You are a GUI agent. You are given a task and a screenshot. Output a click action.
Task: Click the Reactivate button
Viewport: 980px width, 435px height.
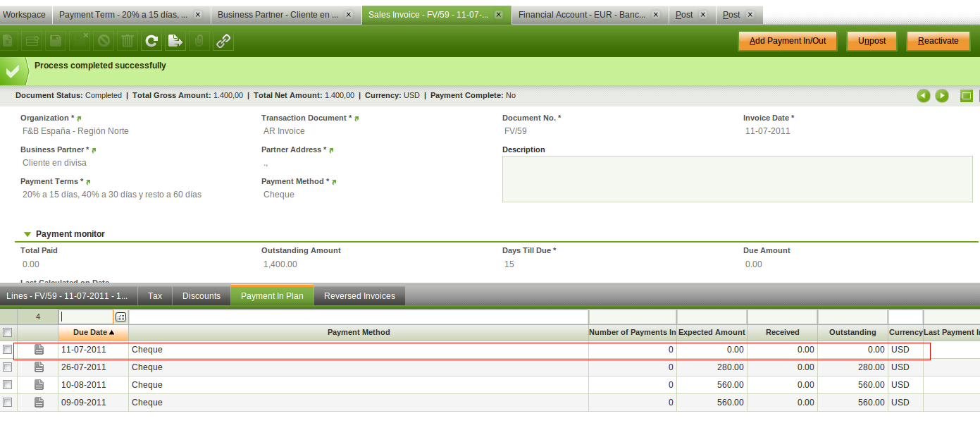click(938, 41)
